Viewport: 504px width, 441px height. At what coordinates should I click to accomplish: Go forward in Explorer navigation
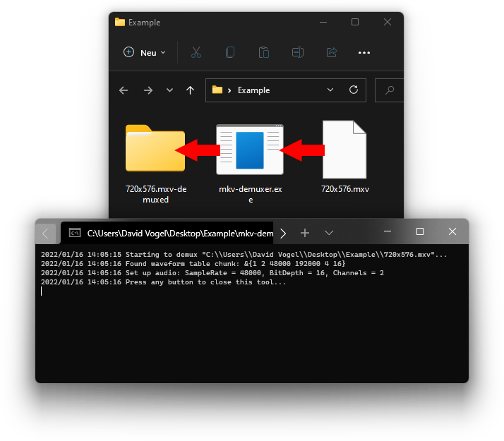[148, 90]
